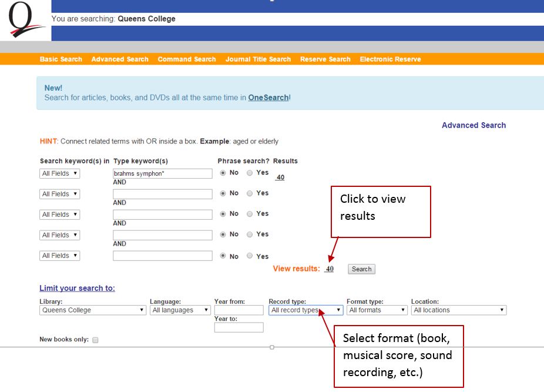Viewport: 544px width, 392px height.
Task: Open the Format type dropdown
Action: 377,310
